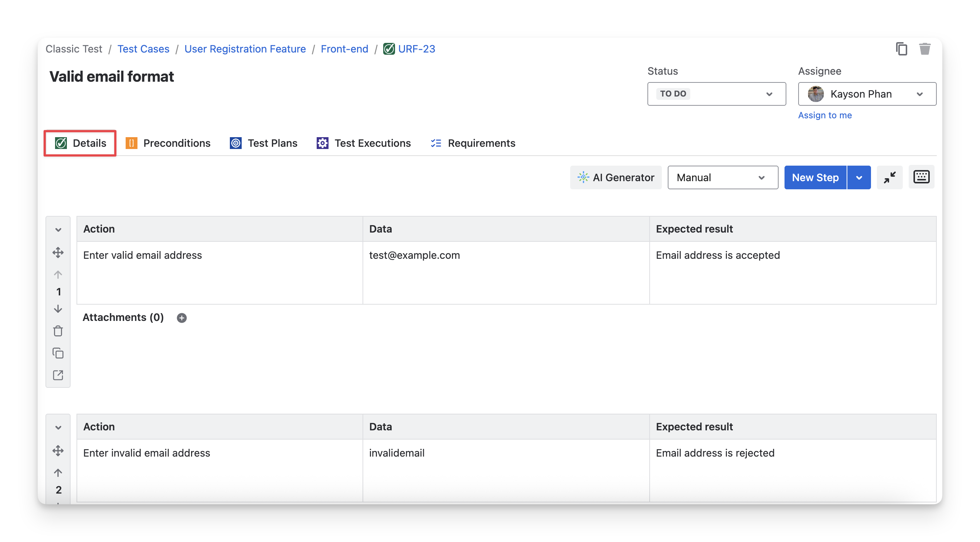The height and width of the screenshot is (542, 980).
Task: Open the Kayson Phan assignee dropdown
Action: [x=867, y=94]
